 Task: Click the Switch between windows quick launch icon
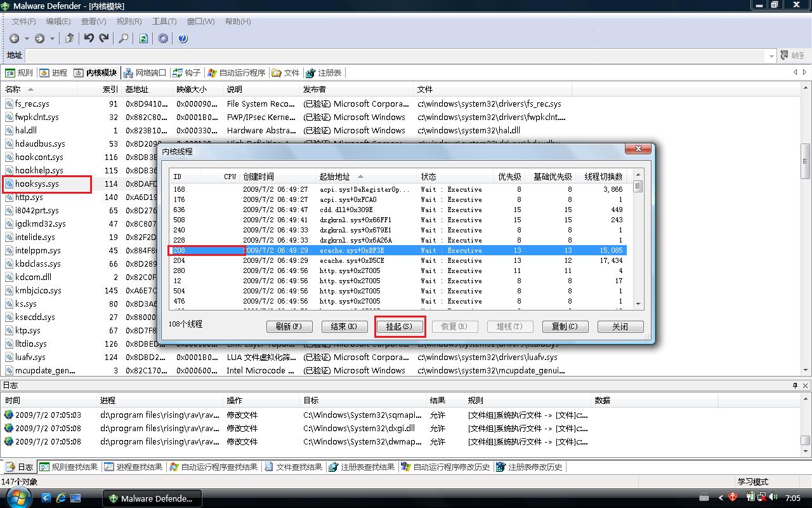[x=47, y=498]
